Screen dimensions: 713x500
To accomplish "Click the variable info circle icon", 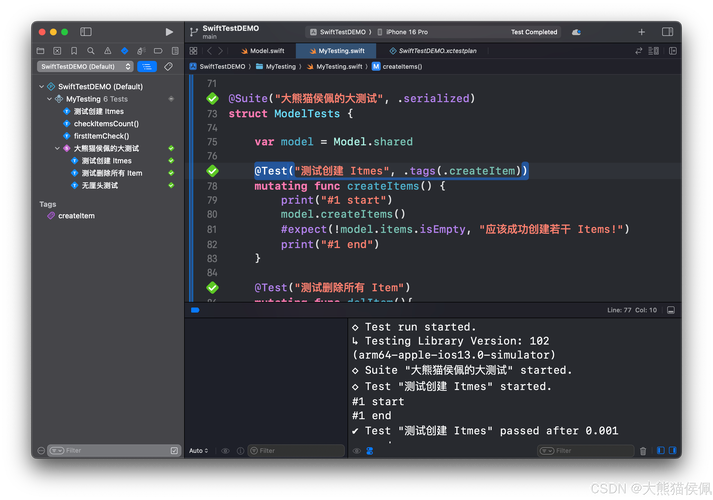I will coord(240,451).
